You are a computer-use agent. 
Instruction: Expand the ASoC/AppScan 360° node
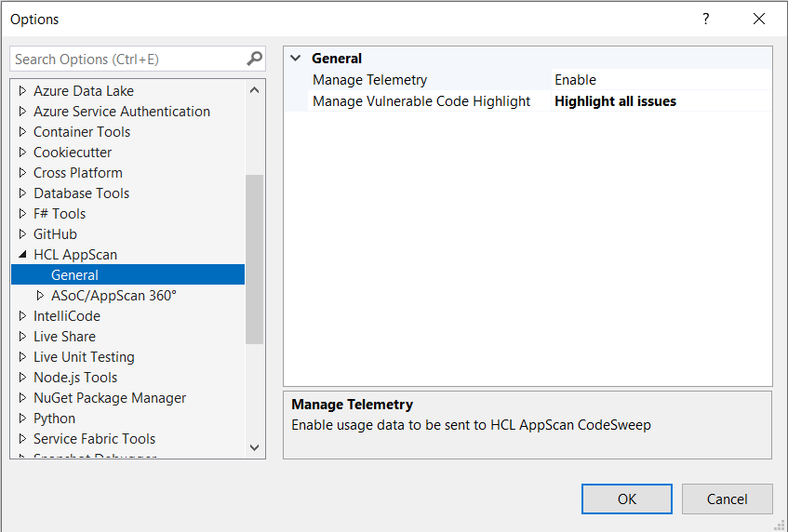[40, 296]
